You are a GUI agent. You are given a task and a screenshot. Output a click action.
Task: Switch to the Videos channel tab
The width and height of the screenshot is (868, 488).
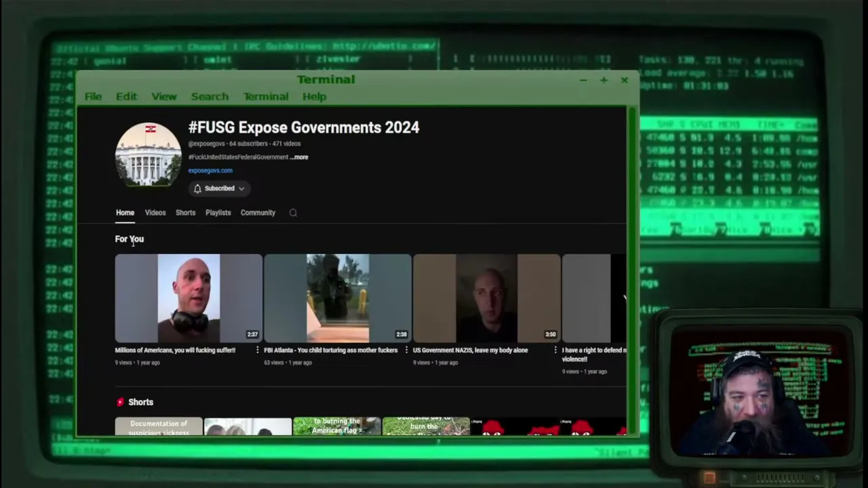click(x=155, y=213)
